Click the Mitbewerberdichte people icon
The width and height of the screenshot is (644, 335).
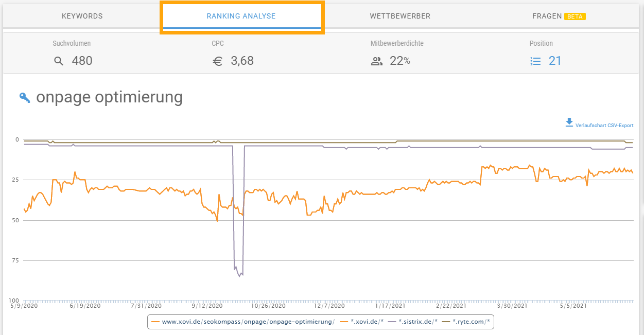point(377,61)
